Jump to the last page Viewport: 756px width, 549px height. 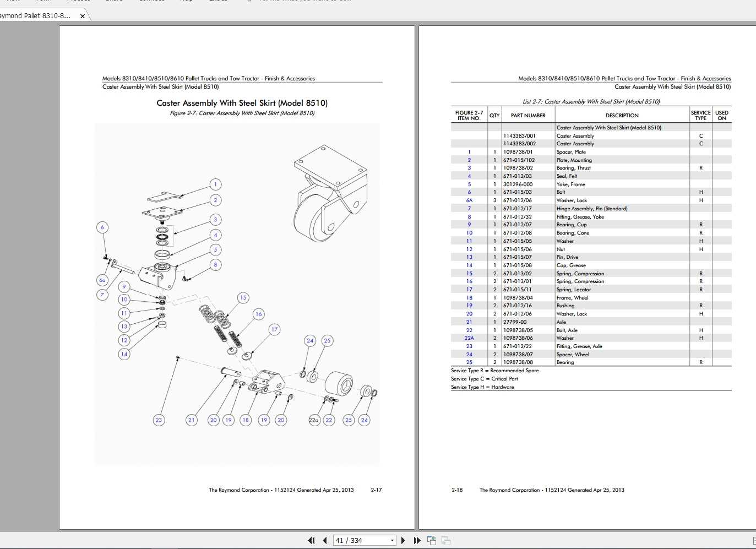pyautogui.click(x=417, y=540)
